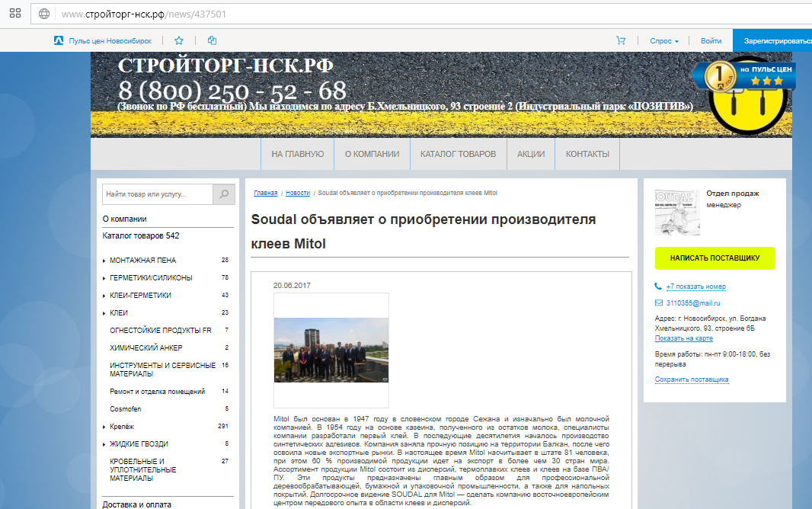Select the ОГНЕСТОЙКИЕ ПРОДУКТЫ FR category

[161, 331]
